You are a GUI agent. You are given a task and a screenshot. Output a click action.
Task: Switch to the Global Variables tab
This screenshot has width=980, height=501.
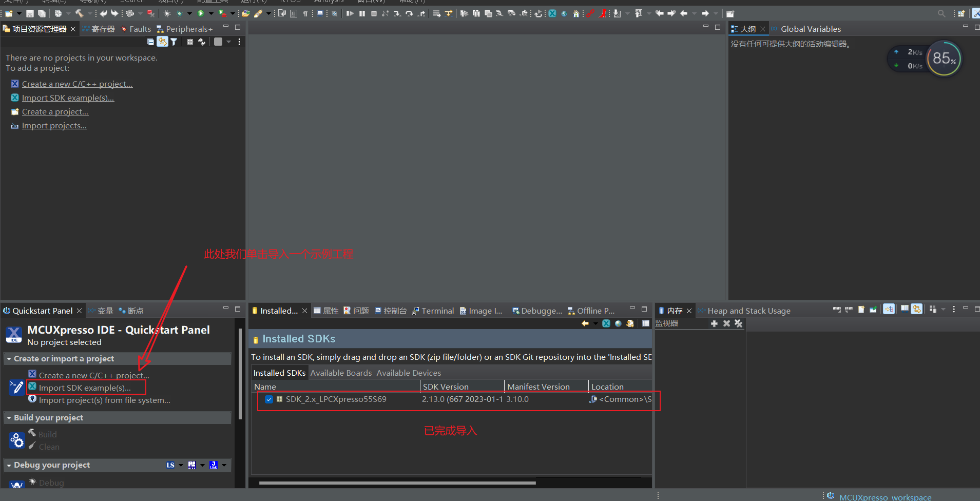[806, 29]
